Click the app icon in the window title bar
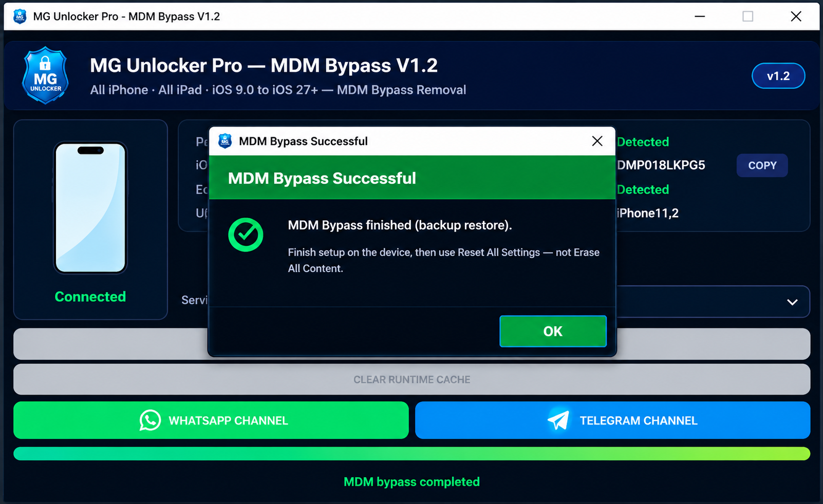Screen dimensions: 823x504 (20, 16)
